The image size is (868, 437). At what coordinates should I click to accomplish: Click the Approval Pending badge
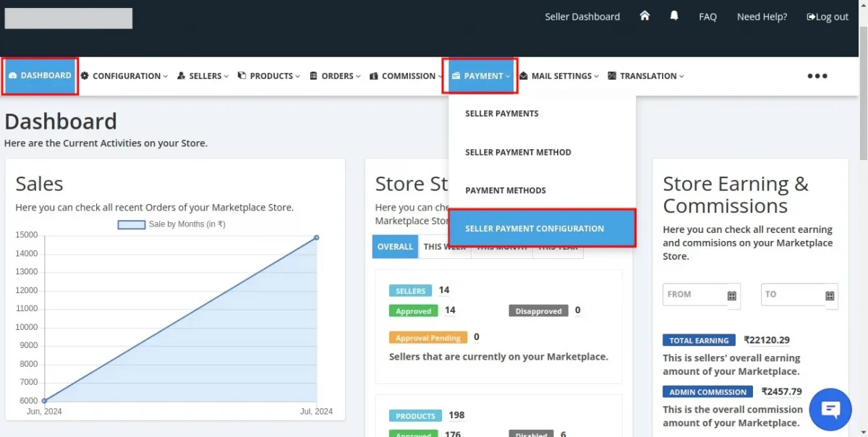point(428,338)
